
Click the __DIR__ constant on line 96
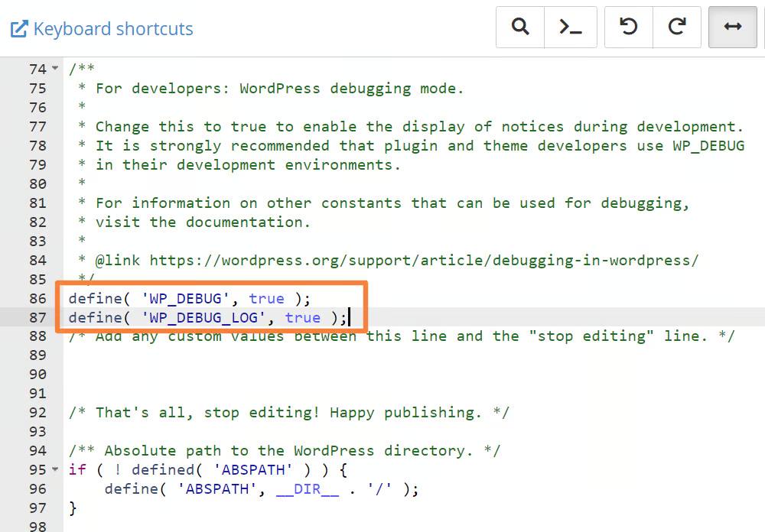[308, 488]
